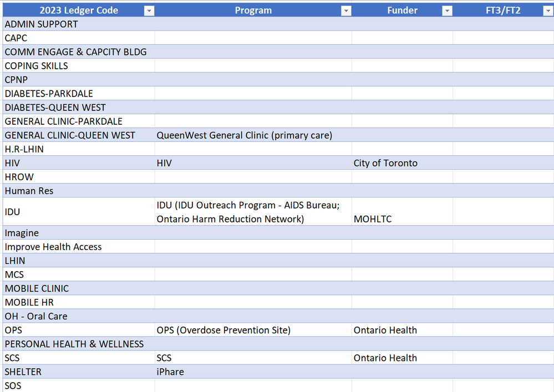
Task: Open the Program column filter dropdown
Action: pyautogui.click(x=346, y=11)
